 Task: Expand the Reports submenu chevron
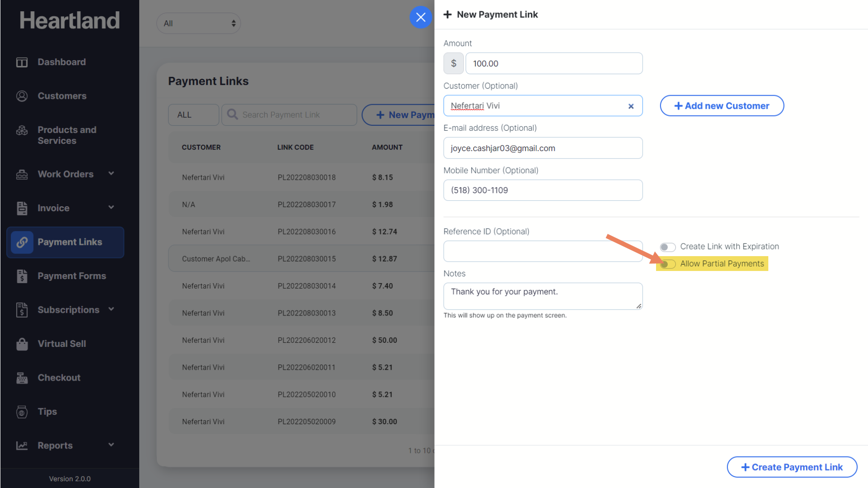(x=111, y=445)
